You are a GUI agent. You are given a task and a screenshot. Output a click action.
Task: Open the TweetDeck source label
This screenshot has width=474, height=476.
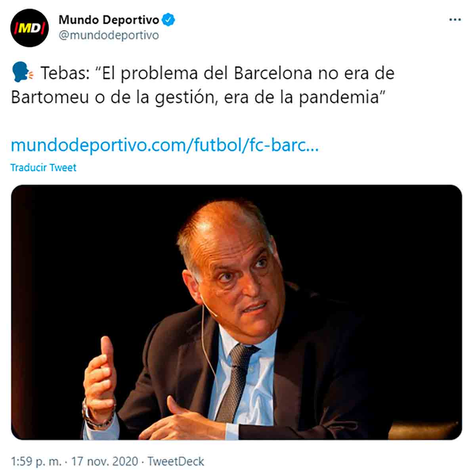[176, 462]
